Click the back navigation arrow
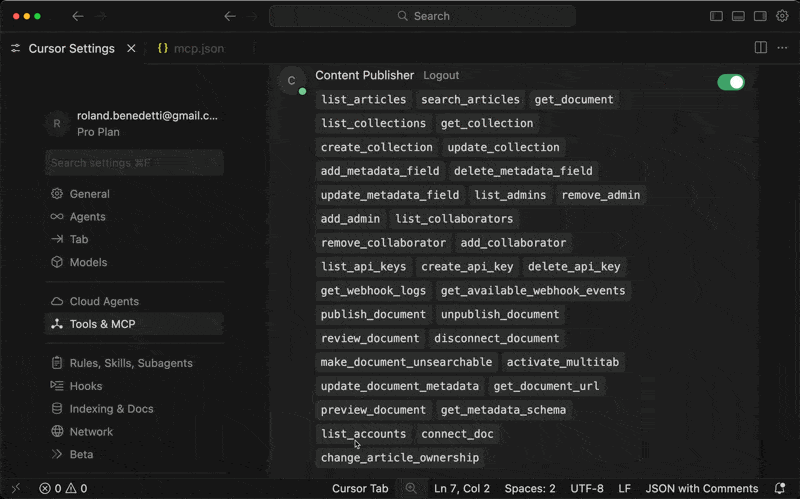Screen dimensions: 800x499 click(230, 16)
